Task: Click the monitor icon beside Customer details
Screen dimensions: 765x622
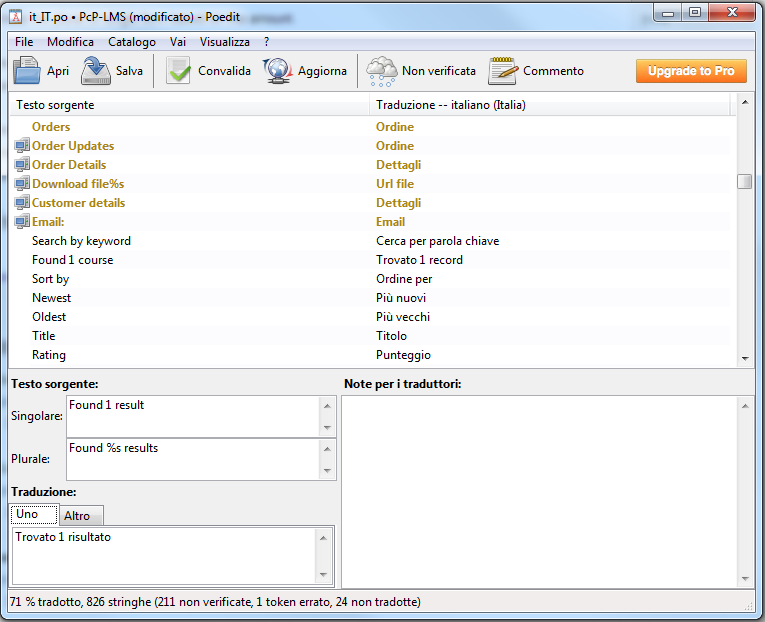Action: point(22,202)
